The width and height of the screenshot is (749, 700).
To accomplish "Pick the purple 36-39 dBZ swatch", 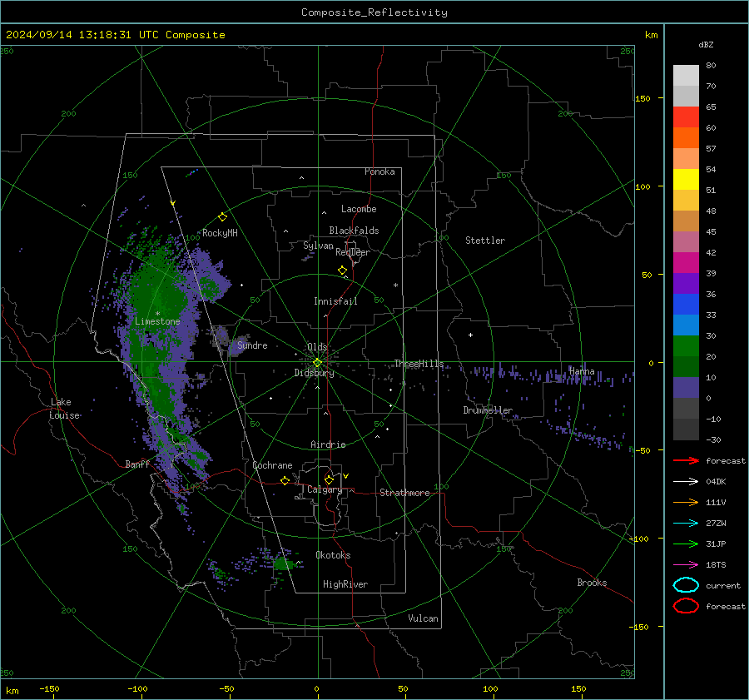I will (686, 284).
